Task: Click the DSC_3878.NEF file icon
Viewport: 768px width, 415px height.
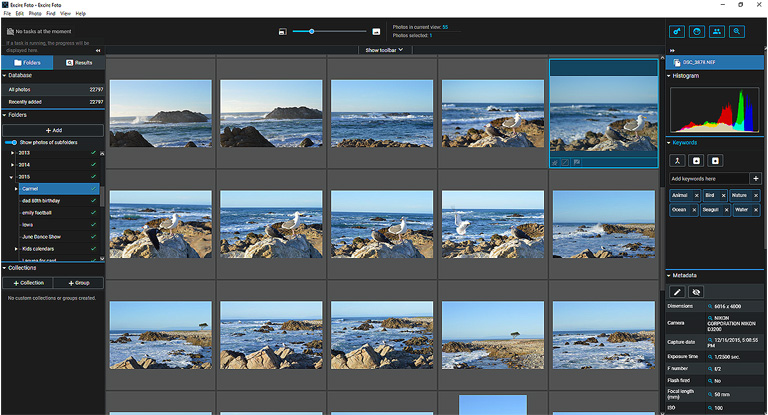Action: point(676,63)
